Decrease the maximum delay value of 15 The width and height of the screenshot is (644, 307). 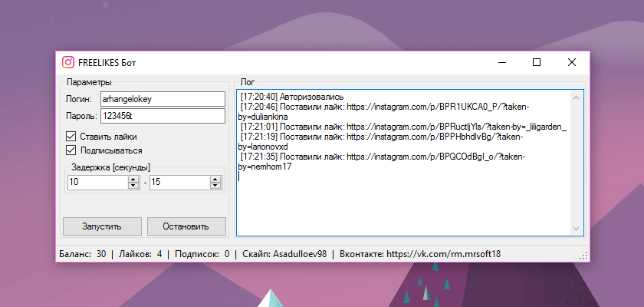point(215,186)
